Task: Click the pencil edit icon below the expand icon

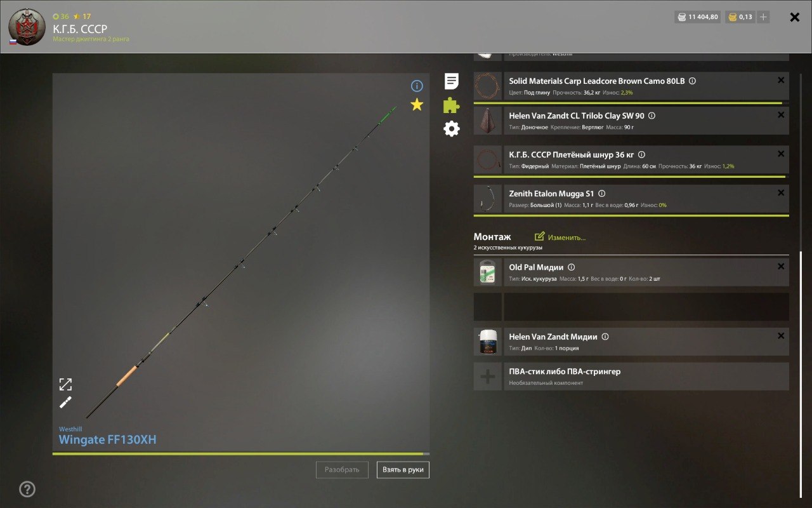Action: coord(65,402)
